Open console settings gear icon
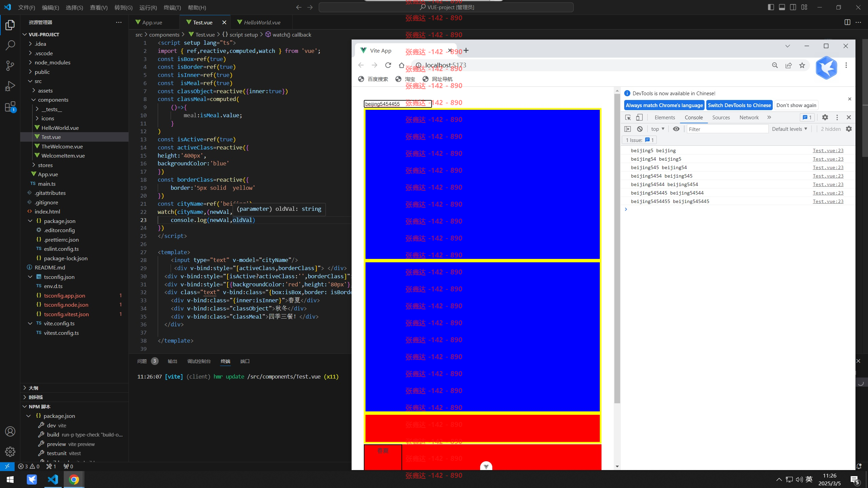Image resolution: width=868 pixels, height=488 pixels. [x=849, y=129]
